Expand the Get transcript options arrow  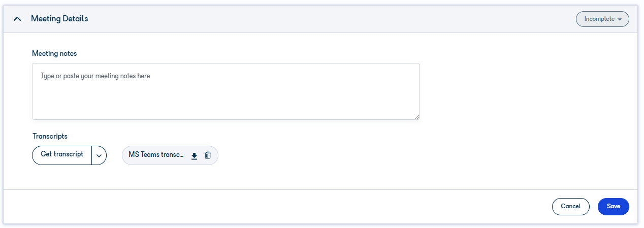99,155
